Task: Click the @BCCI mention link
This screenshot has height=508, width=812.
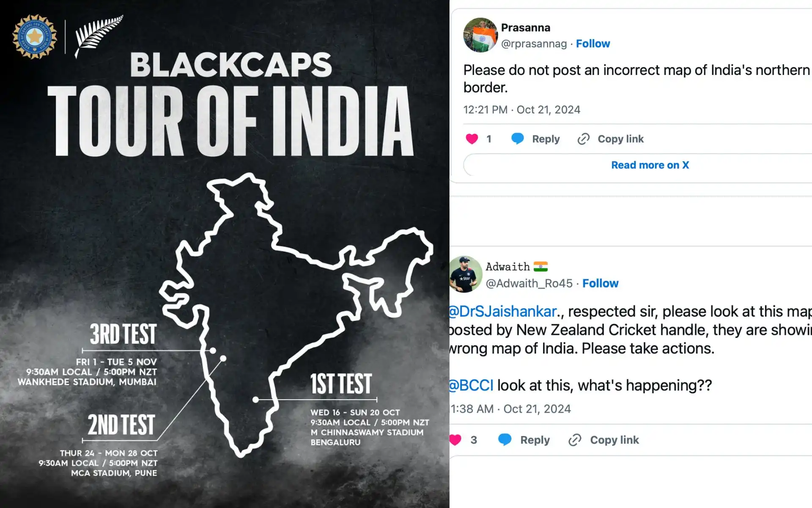Action: pyautogui.click(x=471, y=385)
